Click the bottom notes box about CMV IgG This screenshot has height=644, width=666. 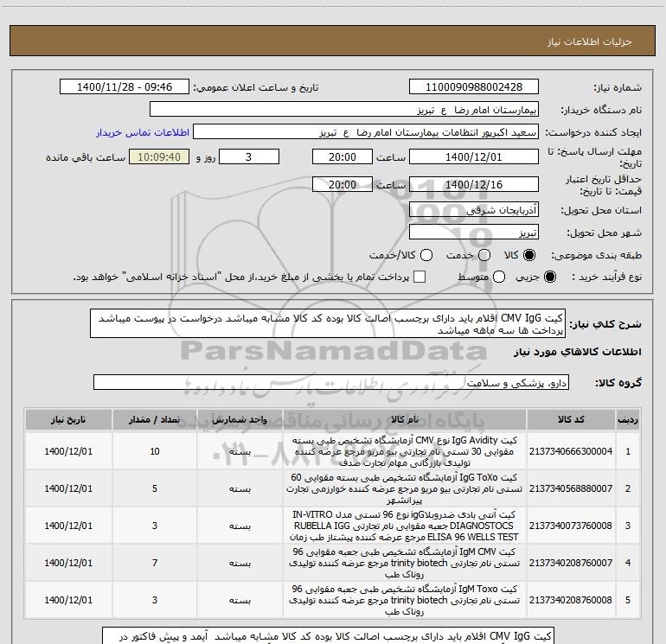[x=329, y=636]
